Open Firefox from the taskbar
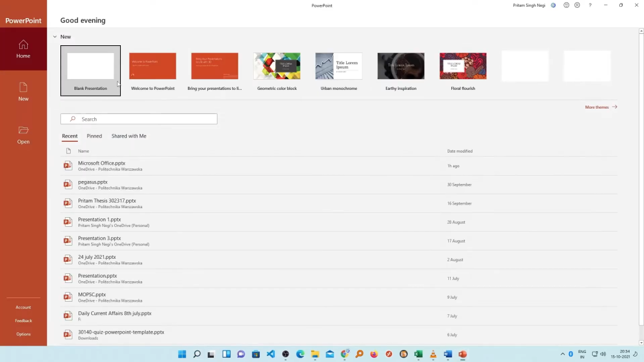 (374, 354)
